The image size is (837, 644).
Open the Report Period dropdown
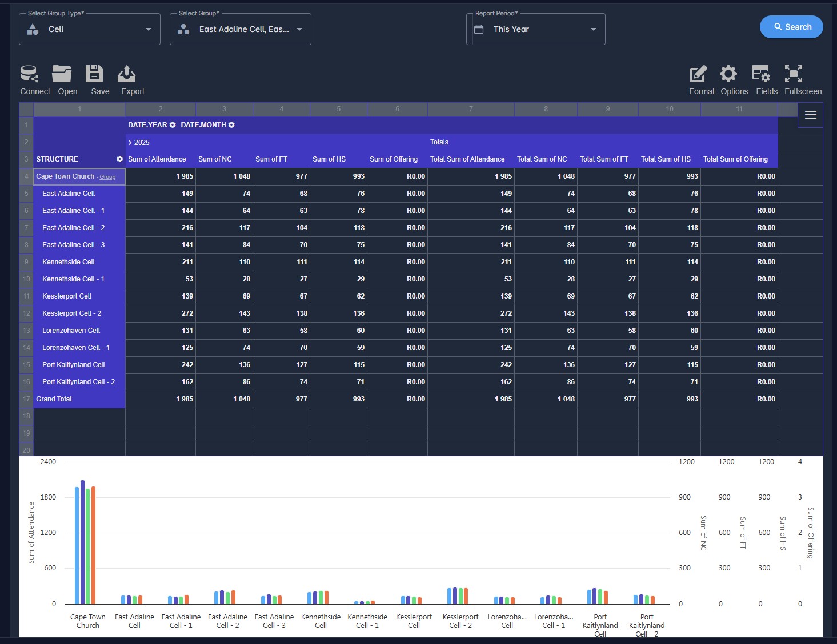coord(536,29)
